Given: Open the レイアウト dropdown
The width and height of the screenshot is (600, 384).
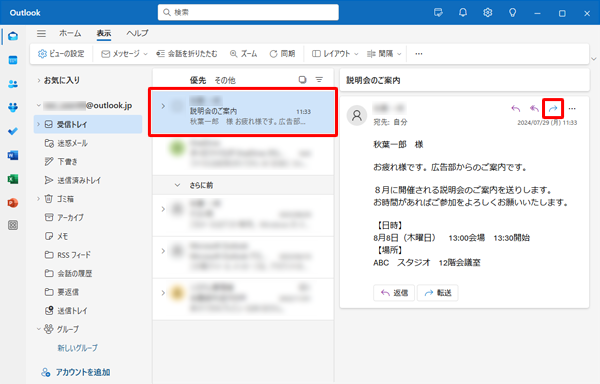Looking at the screenshot, I should click(x=335, y=54).
